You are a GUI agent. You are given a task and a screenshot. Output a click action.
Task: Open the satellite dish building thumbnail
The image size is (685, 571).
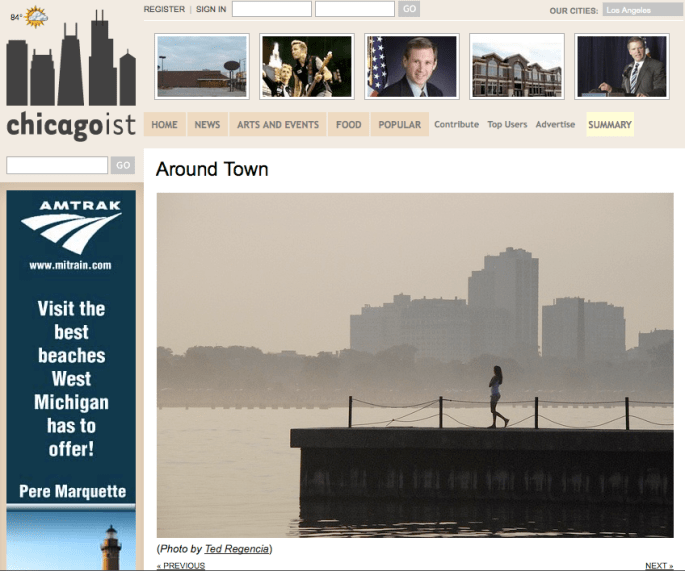[201, 67]
